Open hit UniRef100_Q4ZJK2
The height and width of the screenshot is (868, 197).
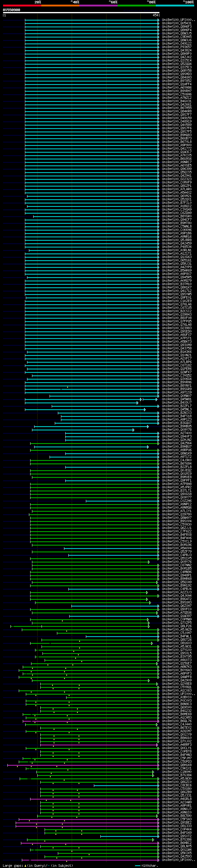click(x=177, y=57)
